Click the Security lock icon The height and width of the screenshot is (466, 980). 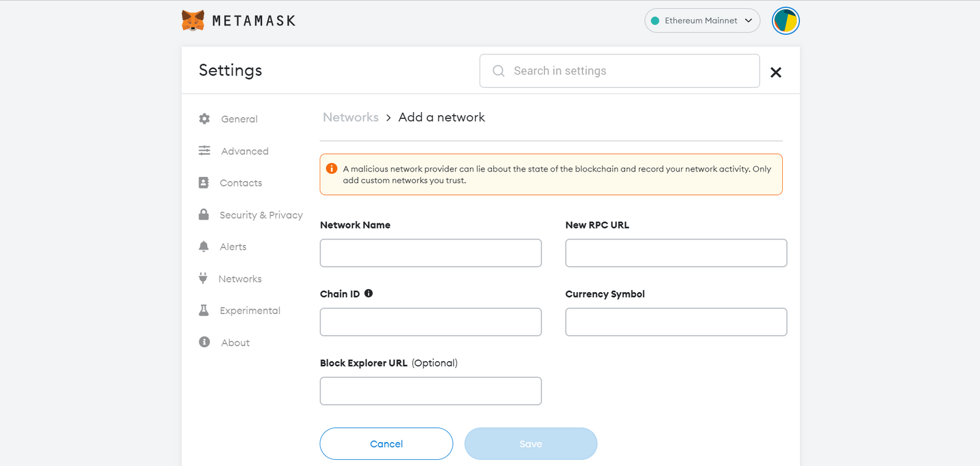(204, 214)
